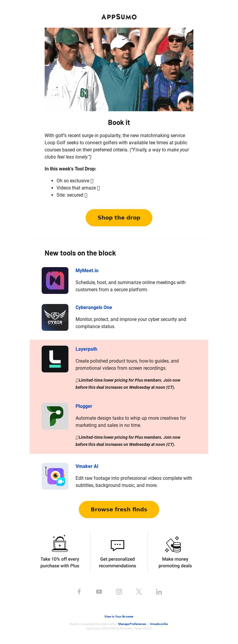Click the personalized recommendations chat icon
Image resolution: width=238 pixels, height=644 pixels.
coord(118,545)
